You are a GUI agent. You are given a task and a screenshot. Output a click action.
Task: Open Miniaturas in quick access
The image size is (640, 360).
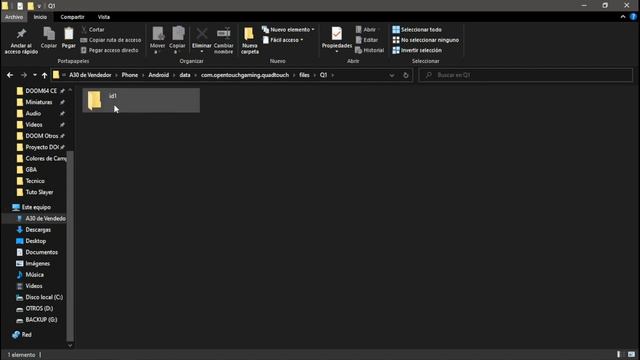point(39,102)
